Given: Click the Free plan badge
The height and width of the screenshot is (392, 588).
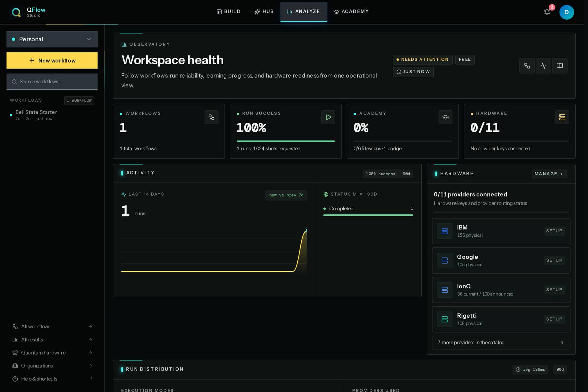Looking at the screenshot, I should [x=465, y=59].
